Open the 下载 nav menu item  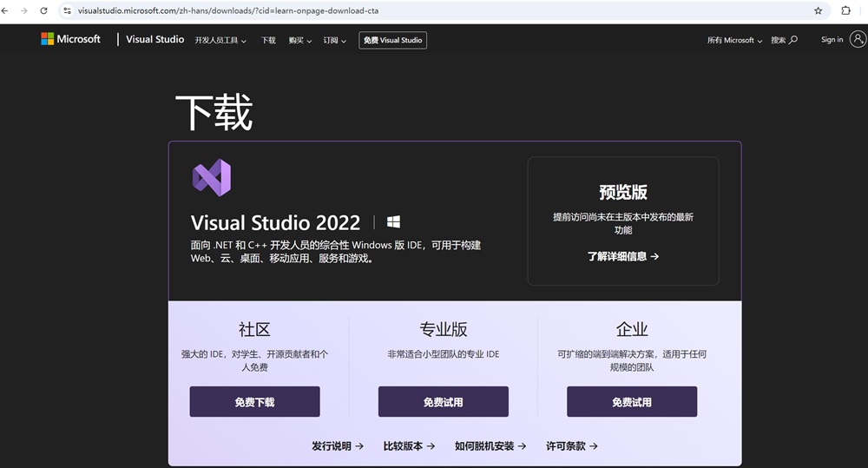point(268,41)
